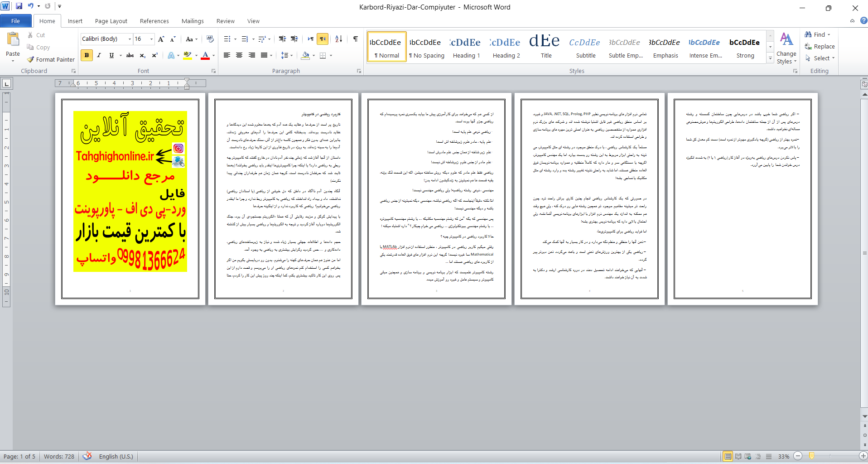The width and height of the screenshot is (868, 464).
Task: Click Words: 728 count
Action: coord(59,456)
